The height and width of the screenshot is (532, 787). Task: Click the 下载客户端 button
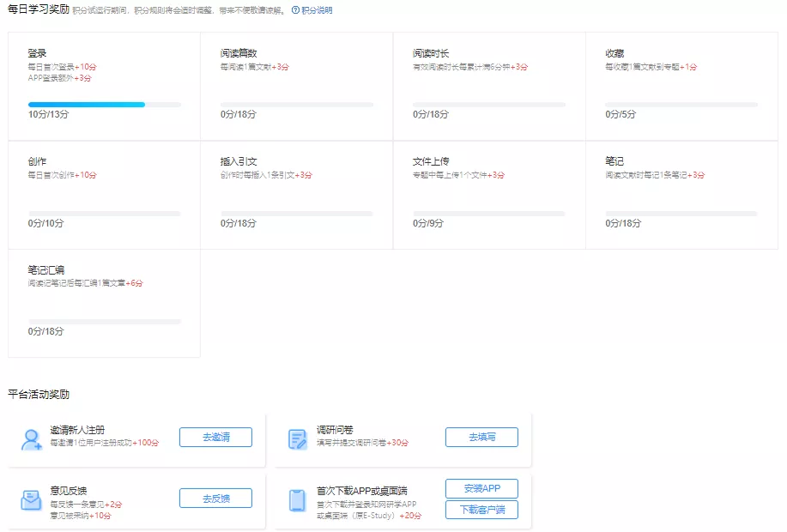[481, 510]
